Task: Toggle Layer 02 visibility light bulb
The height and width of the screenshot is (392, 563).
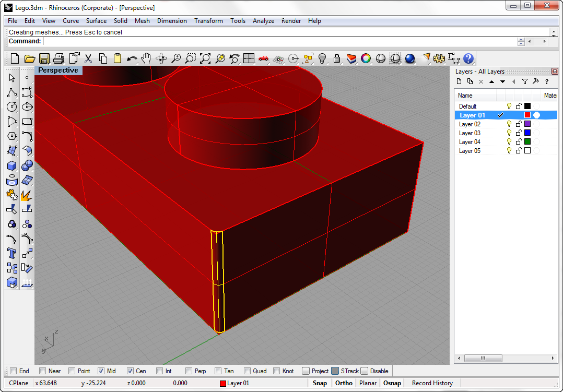Action: [509, 124]
